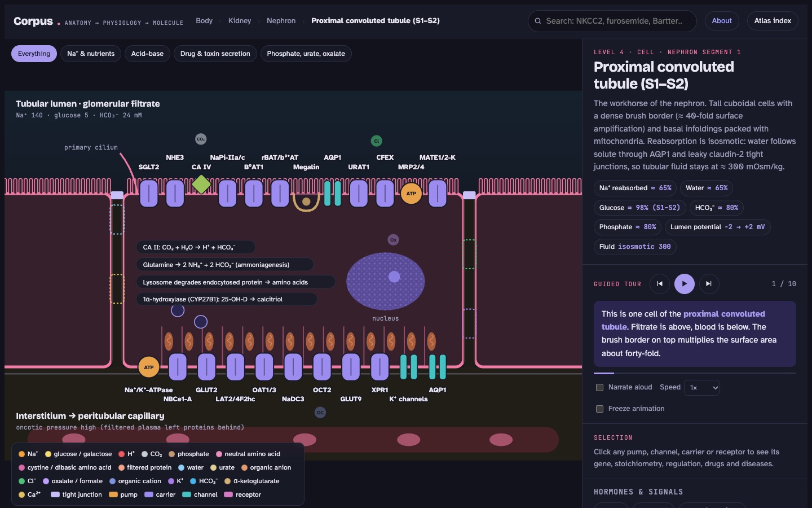The height and width of the screenshot is (508, 812).
Task: Play the guided tour
Action: (x=685, y=284)
